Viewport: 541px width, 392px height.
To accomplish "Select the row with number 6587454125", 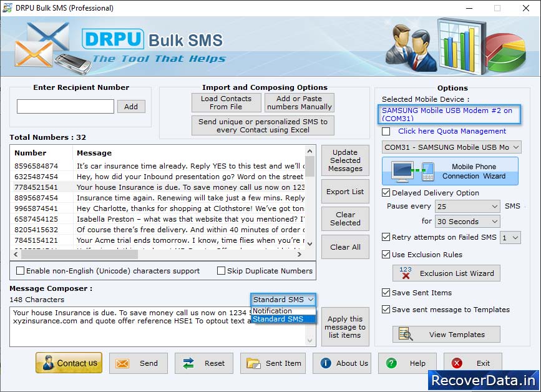I will pyautogui.click(x=158, y=219).
